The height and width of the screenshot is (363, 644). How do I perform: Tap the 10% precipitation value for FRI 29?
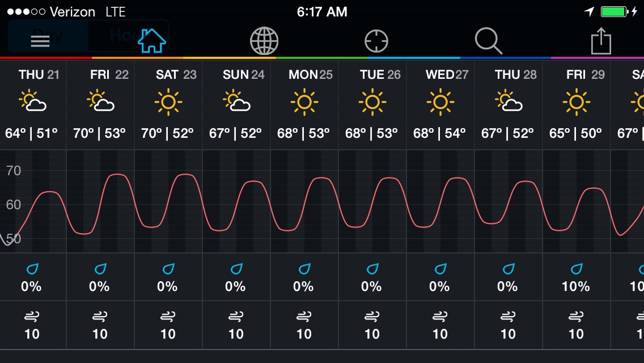[x=576, y=286]
